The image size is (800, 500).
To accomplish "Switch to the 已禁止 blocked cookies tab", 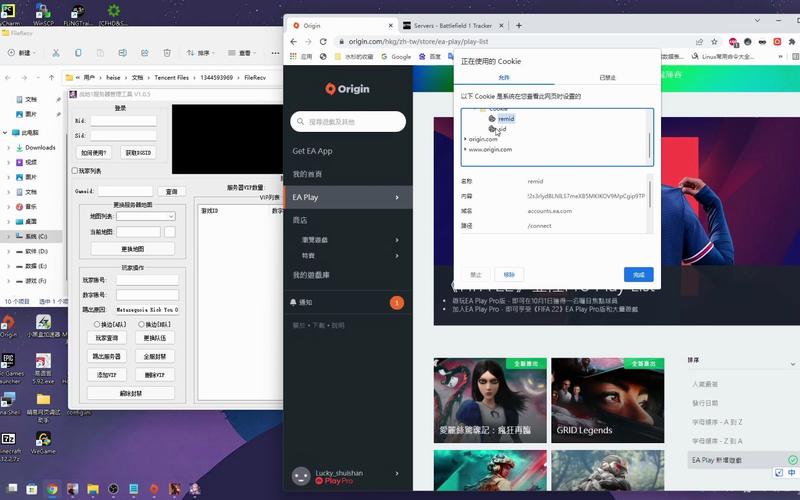I will [x=607, y=78].
